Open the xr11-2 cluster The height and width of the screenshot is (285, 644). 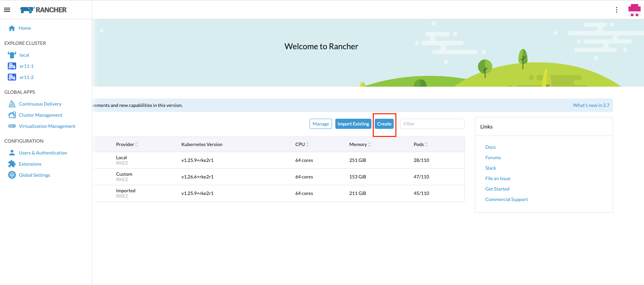point(27,77)
